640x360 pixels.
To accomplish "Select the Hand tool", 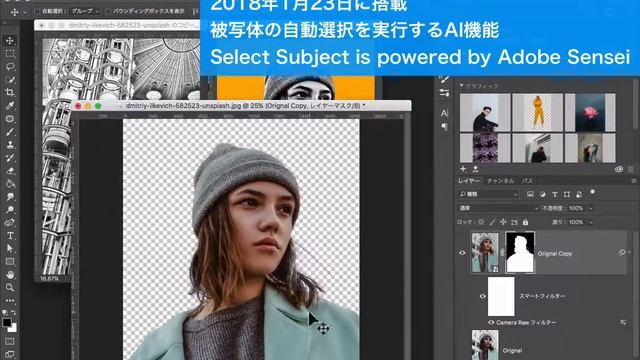I will 10,274.
